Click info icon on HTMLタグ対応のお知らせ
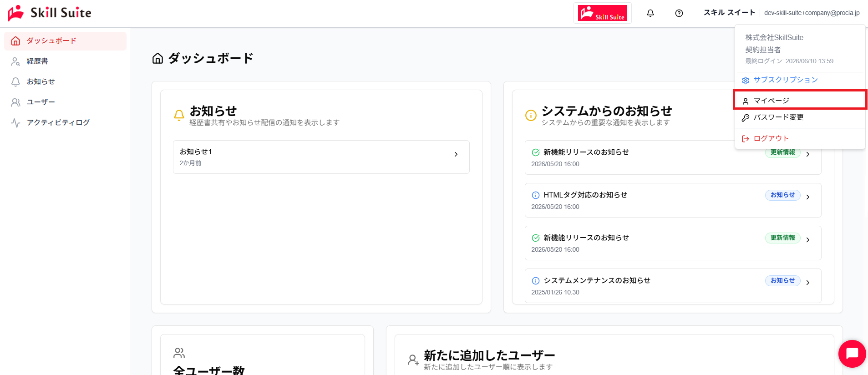The height and width of the screenshot is (375, 868). [x=536, y=195]
